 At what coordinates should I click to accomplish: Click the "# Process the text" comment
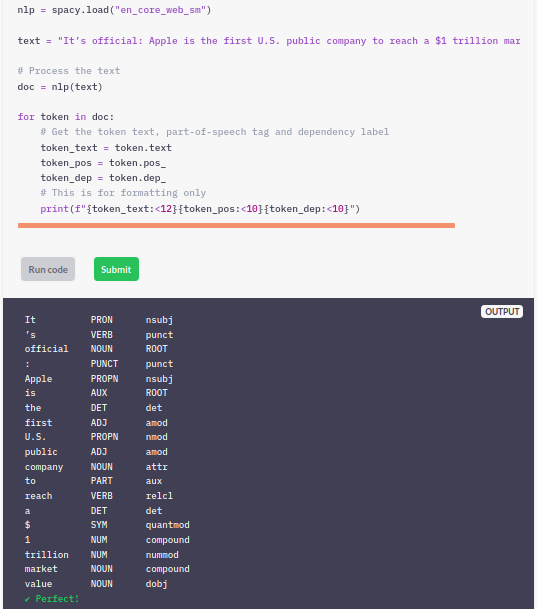tap(69, 71)
